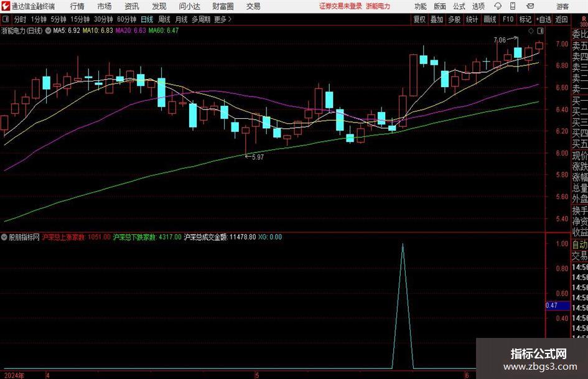This screenshot has width=588, height=379.
Task: Click the XG: 0.00 indicator value
Action: coord(270,237)
